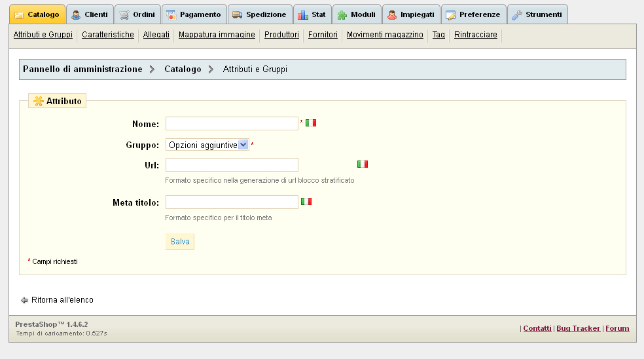Go to the Strumenti tab
The height and width of the screenshot is (359, 644).
[x=537, y=14]
